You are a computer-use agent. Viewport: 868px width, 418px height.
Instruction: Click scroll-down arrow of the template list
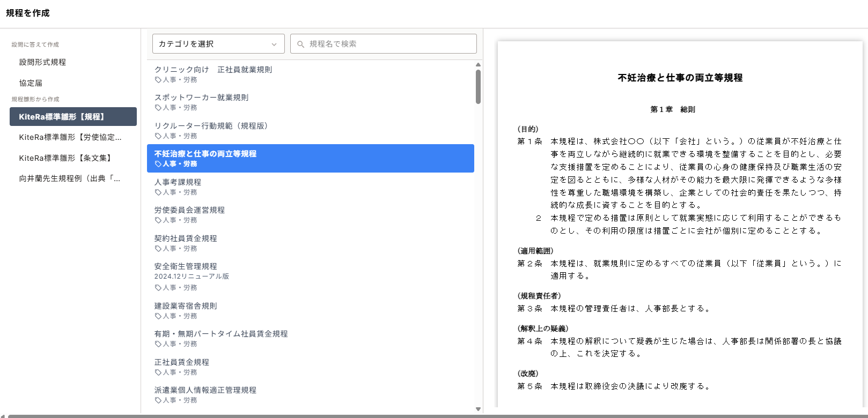click(478, 409)
